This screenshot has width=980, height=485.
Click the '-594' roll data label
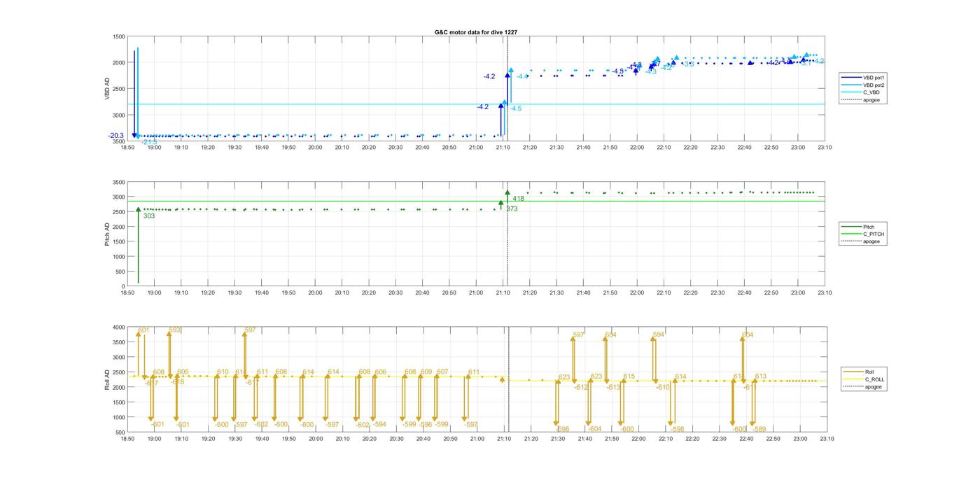[x=379, y=425]
